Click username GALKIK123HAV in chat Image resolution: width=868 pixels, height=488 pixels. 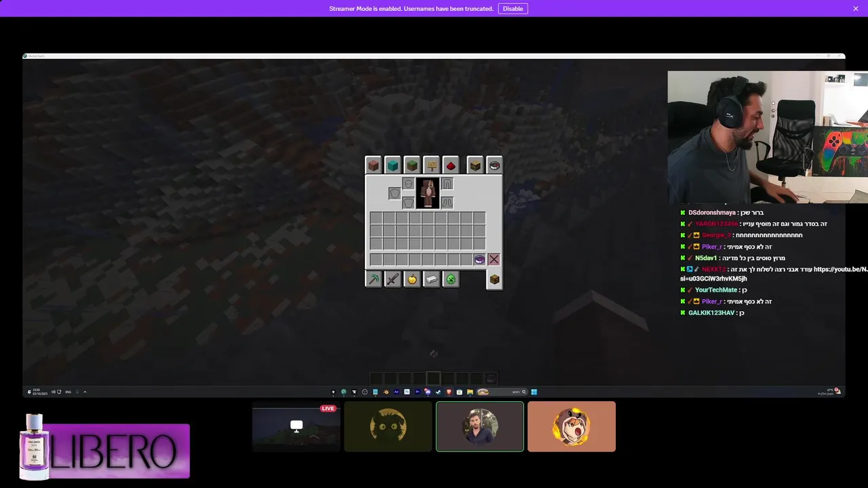point(711,313)
